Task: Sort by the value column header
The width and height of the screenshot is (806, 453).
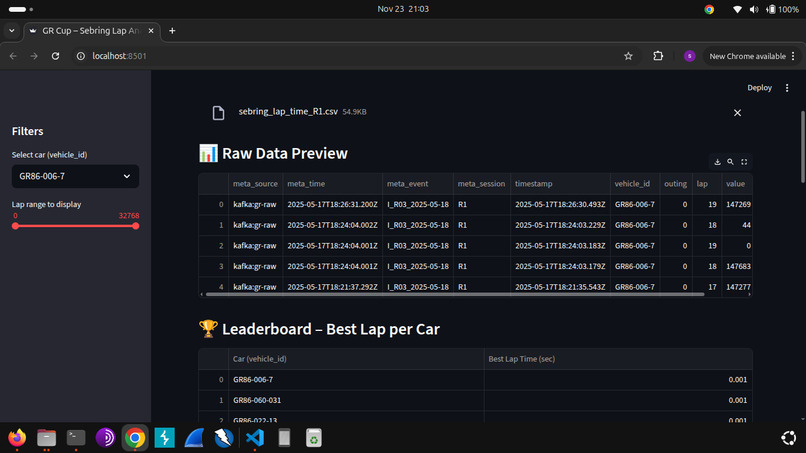Action: coord(737,184)
